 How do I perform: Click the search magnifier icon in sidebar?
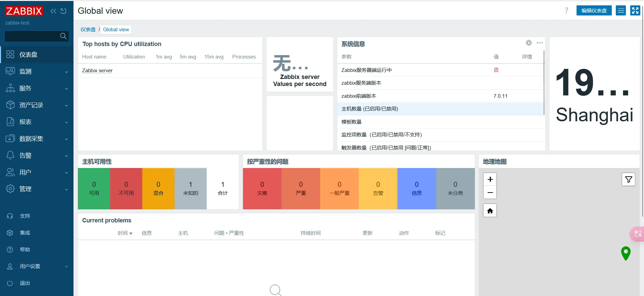click(63, 36)
